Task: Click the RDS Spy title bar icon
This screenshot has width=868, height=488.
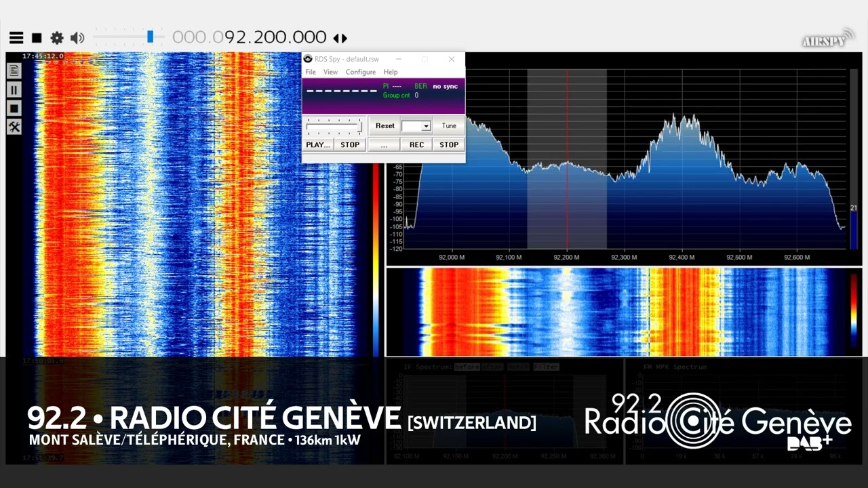Action: [308, 59]
